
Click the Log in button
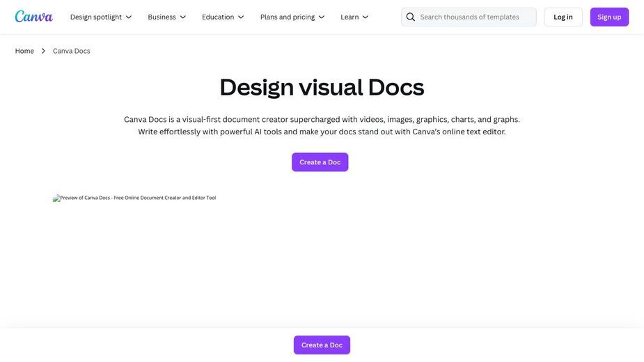point(563,17)
